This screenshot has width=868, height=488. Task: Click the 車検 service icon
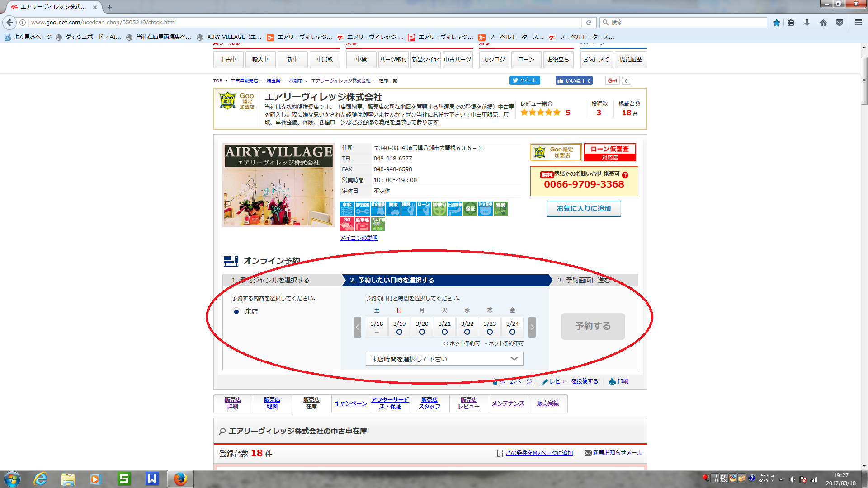click(x=347, y=209)
